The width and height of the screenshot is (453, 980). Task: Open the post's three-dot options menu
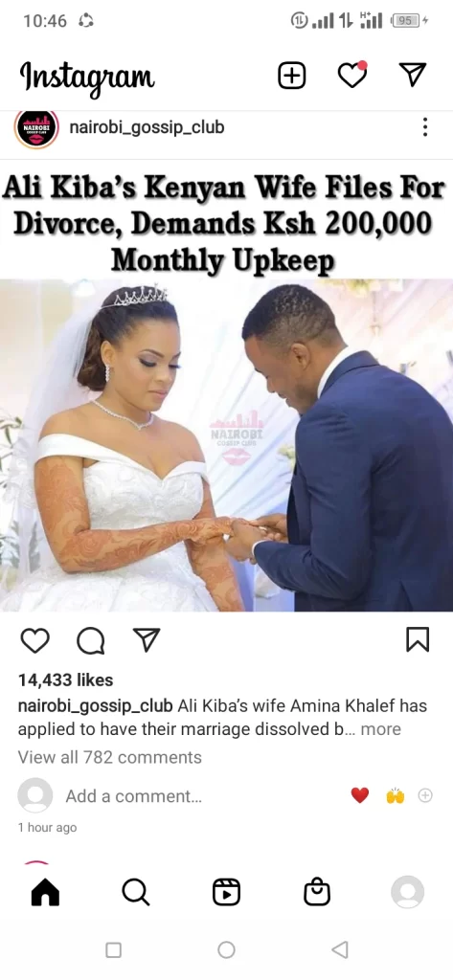tap(425, 127)
